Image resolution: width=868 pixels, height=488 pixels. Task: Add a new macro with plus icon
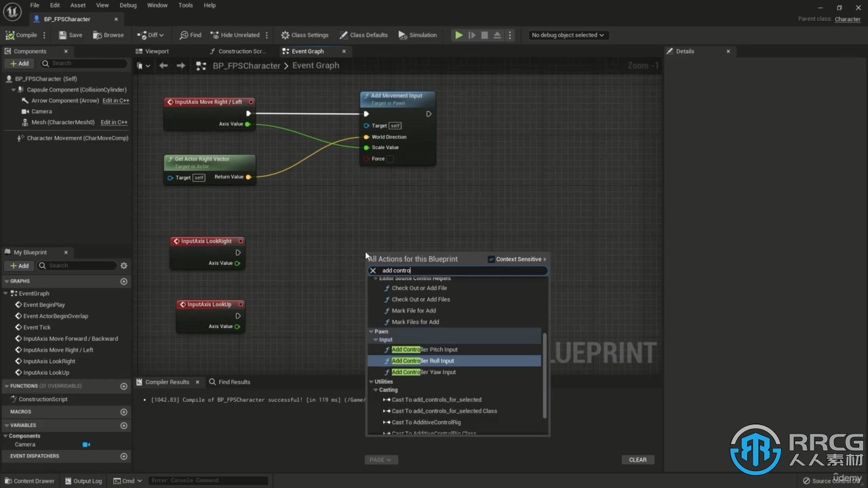pyautogui.click(x=123, y=412)
